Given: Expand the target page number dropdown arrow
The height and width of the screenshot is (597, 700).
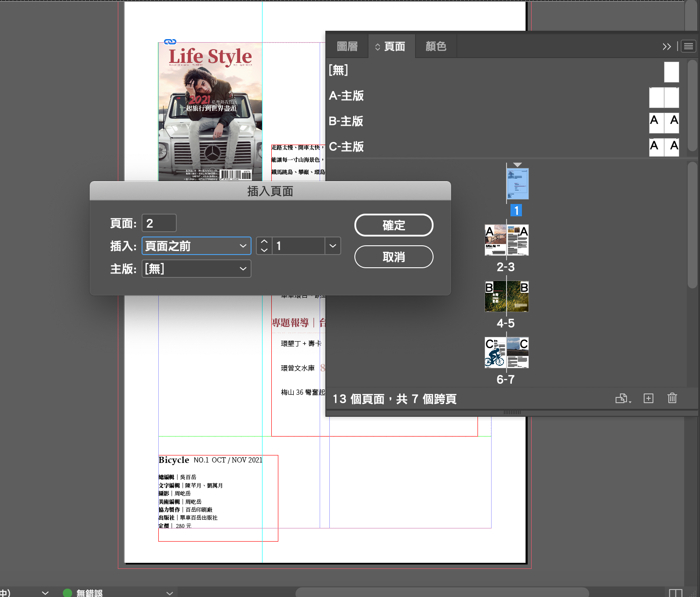Looking at the screenshot, I should 333,246.
